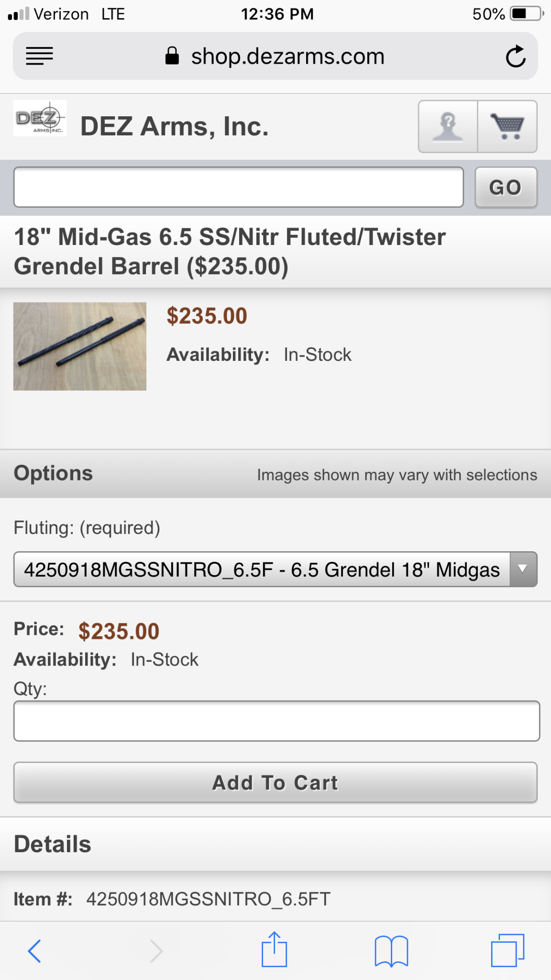The height and width of the screenshot is (980, 551).
Task: Open the user account icon
Action: coord(448,127)
